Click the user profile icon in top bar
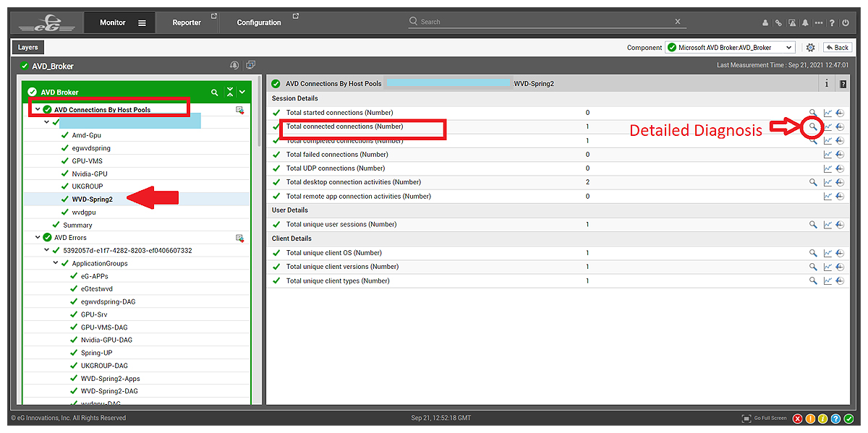The width and height of the screenshot is (868, 433). (766, 23)
